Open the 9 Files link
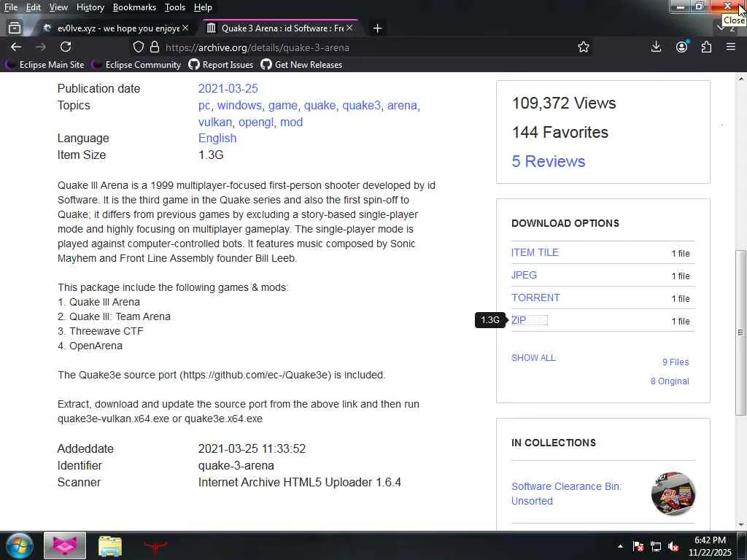This screenshot has width=747, height=560. point(676,362)
